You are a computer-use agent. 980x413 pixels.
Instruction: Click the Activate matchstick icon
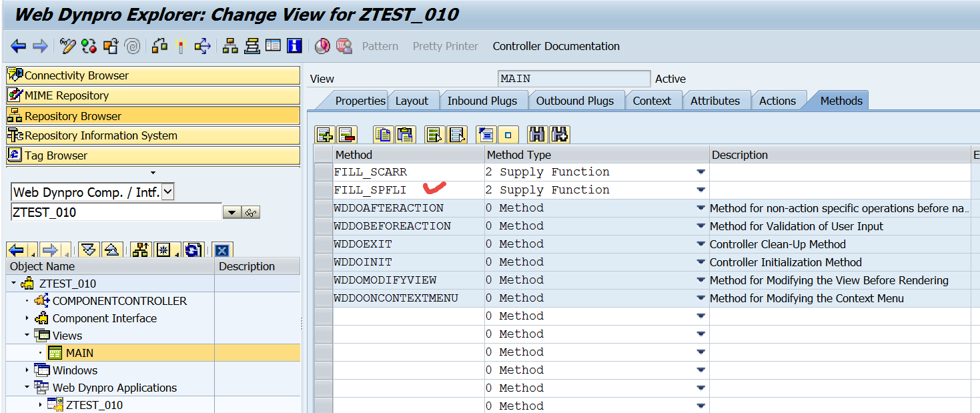[x=179, y=46]
